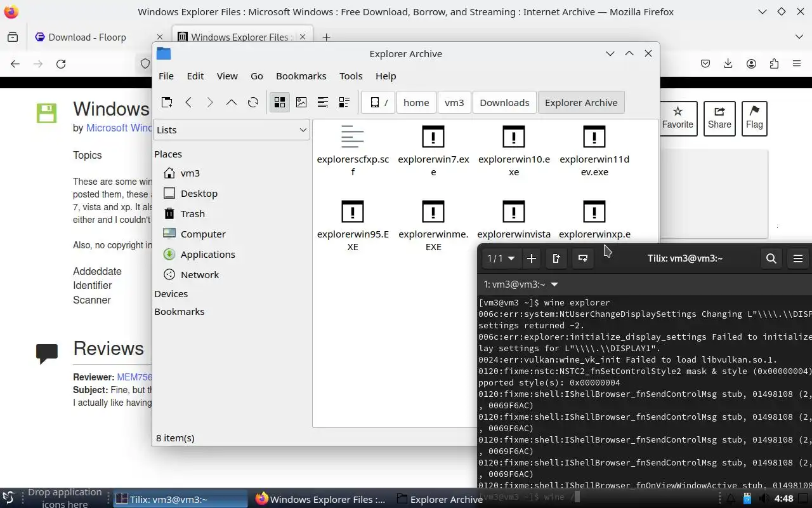Viewport: 812px width, 508px height.
Task: Flag this archive item
Action: (x=754, y=118)
